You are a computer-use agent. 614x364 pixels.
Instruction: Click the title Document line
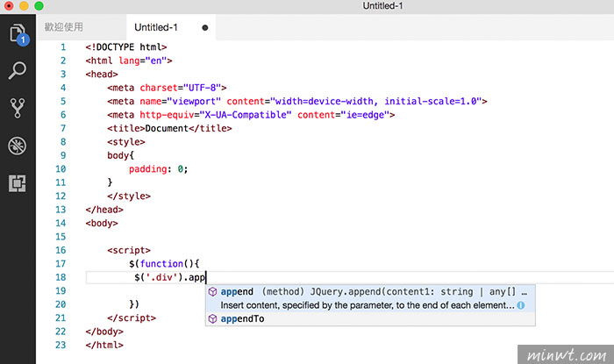pos(169,129)
